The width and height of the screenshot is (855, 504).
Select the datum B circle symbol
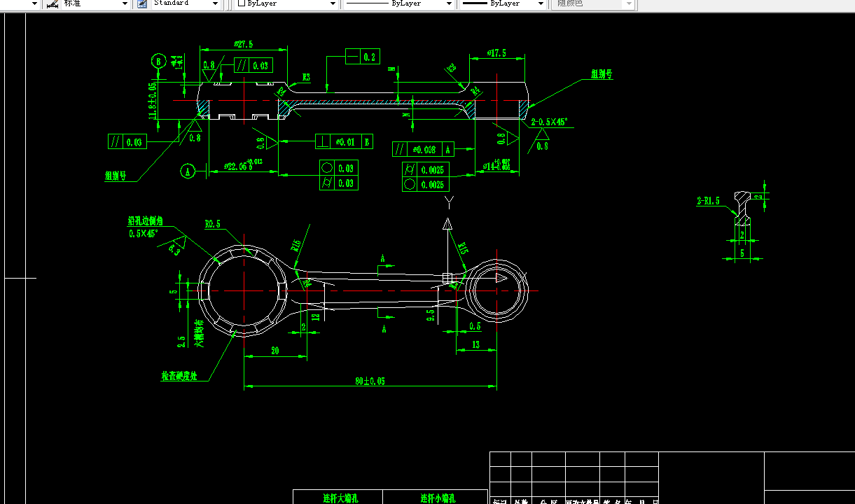click(x=158, y=62)
